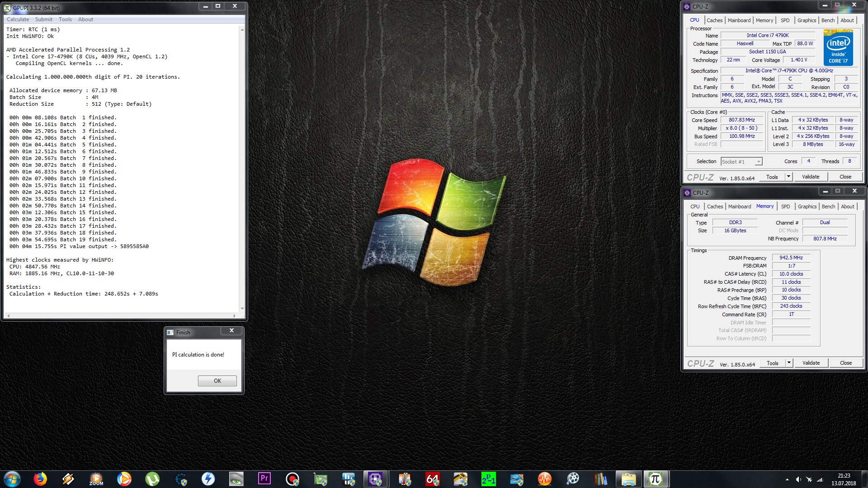
Task: Switch to CPU-Z taskbar button
Action: click(x=375, y=479)
